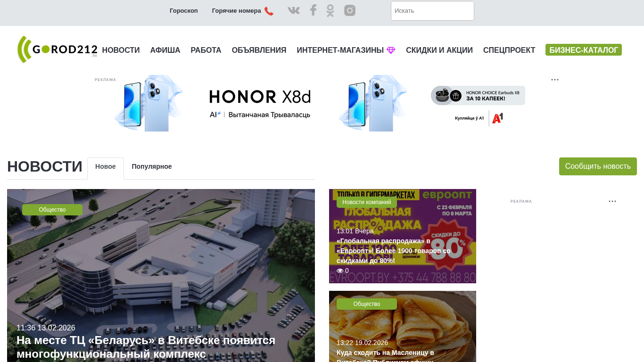644x362 pixels.
Task: Open the ИНТЕРНЕТ-МАГАЗИНЫ menu item
Action: pyautogui.click(x=340, y=50)
